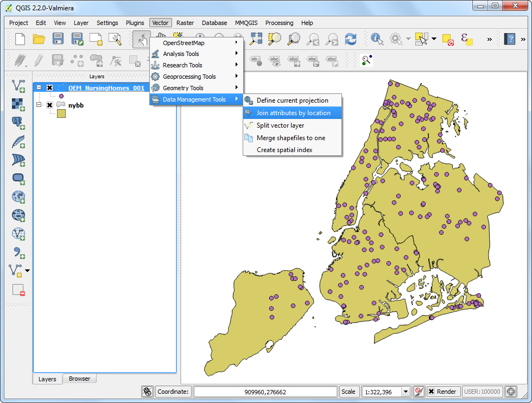Viewport: 532px width, 403px height.
Task: Collapse the nybb layer tree node
Action: click(39, 105)
